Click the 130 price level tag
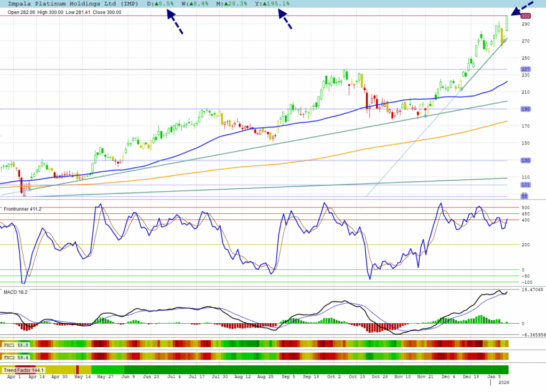Viewport: 546px width, 392px height. pyautogui.click(x=525, y=161)
